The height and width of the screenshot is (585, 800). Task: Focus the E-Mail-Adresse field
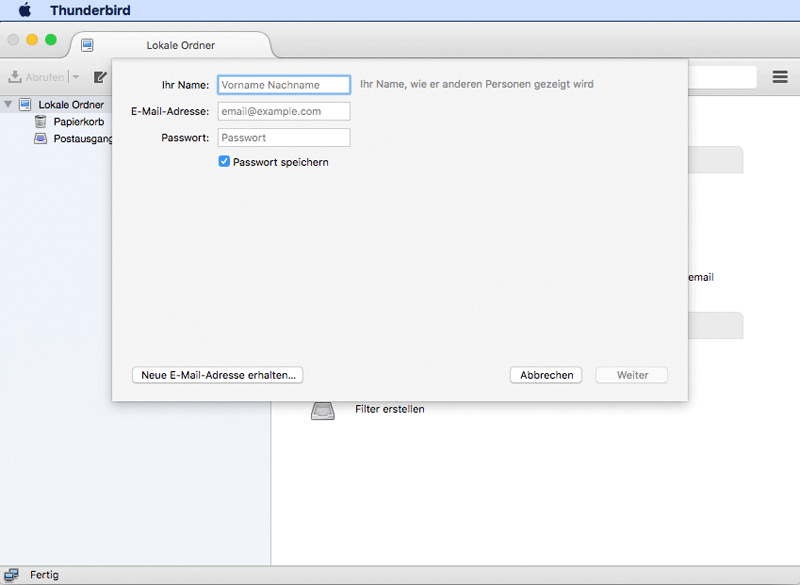coord(284,111)
